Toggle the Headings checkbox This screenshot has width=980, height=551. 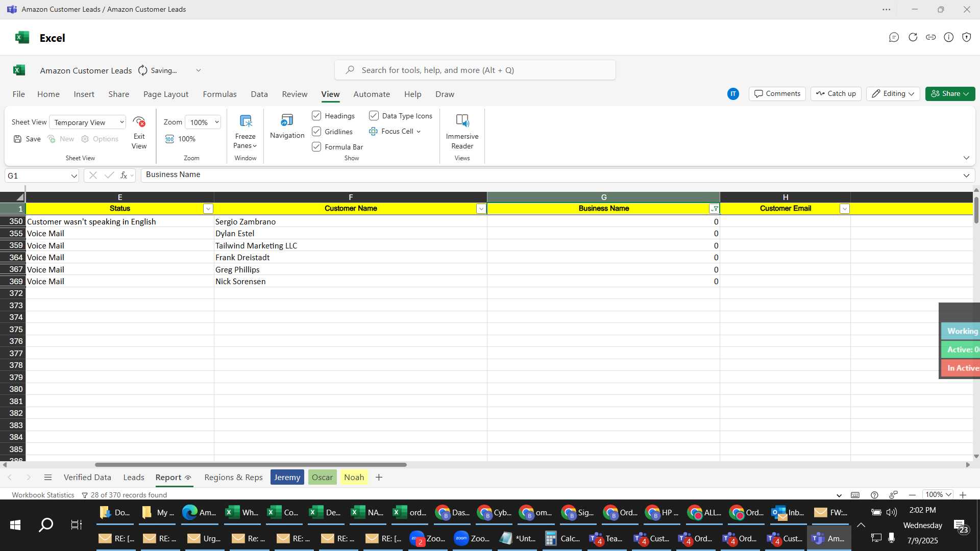316,116
